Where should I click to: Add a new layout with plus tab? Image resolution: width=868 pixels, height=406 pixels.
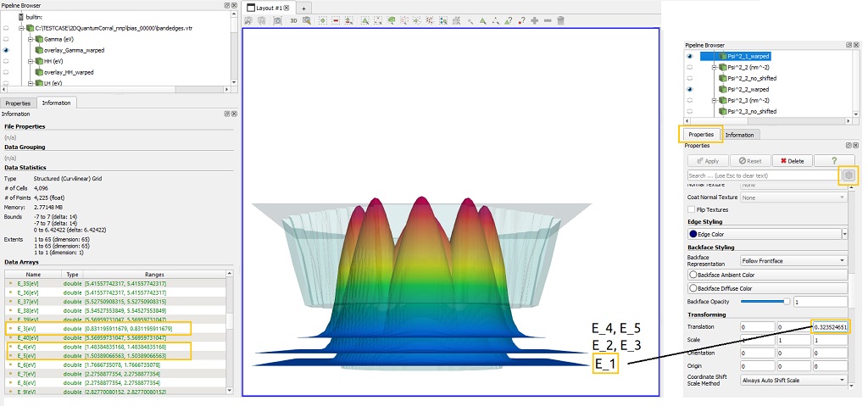click(304, 8)
